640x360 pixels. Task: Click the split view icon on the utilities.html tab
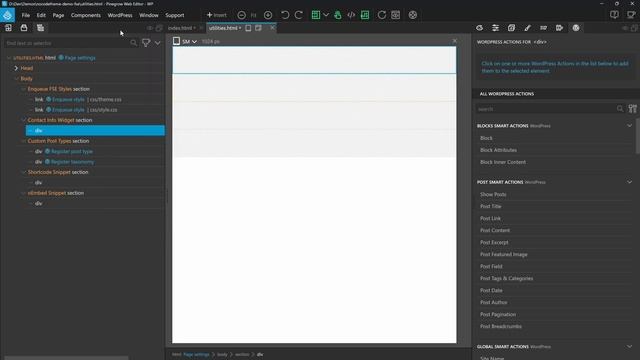tap(258, 28)
